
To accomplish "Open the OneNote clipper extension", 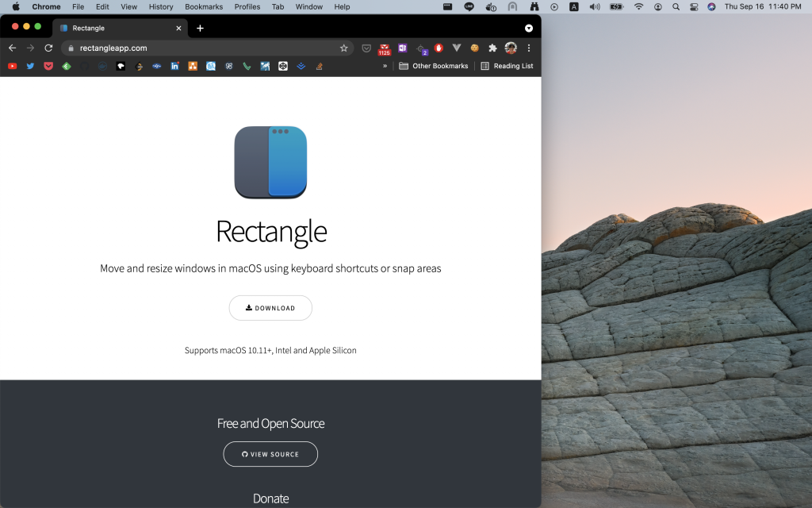I will point(402,48).
